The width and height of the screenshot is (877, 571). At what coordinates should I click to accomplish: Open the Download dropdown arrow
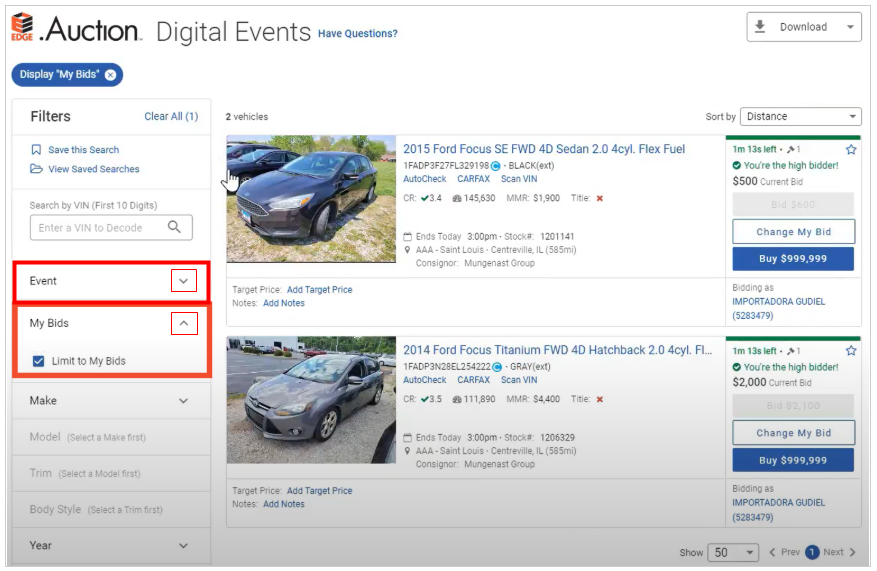tap(850, 27)
